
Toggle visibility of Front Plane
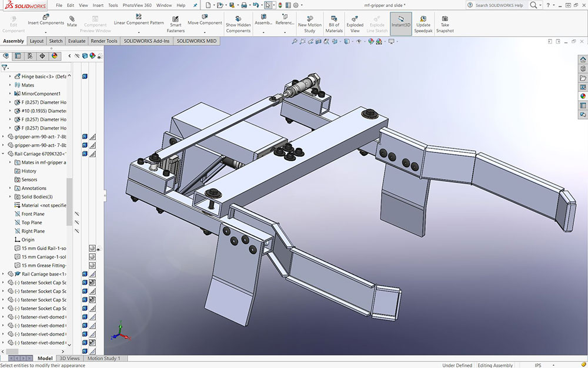click(x=76, y=214)
